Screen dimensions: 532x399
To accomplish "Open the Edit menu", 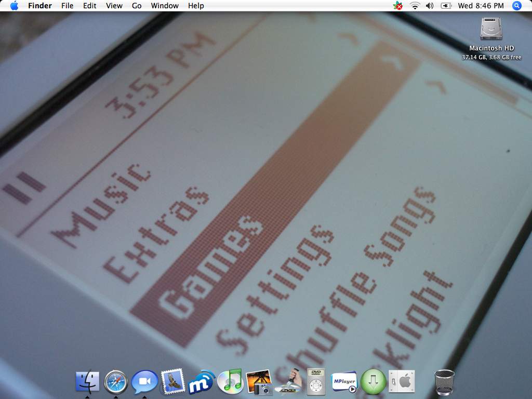I will tap(89, 6).
